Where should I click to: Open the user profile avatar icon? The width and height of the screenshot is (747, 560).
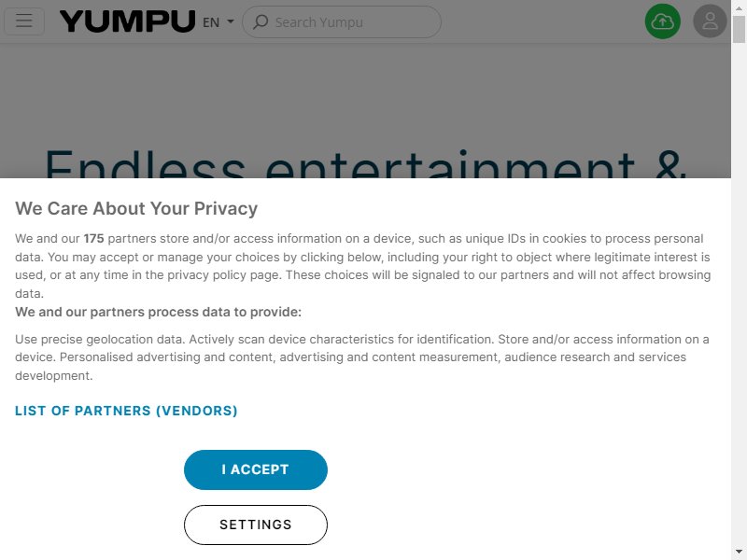pos(710,21)
